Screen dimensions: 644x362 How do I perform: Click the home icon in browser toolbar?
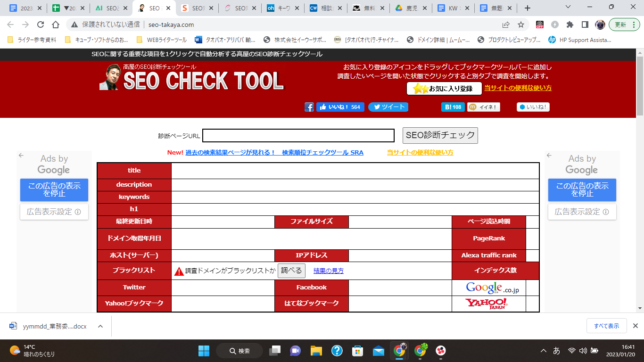pos(56,25)
